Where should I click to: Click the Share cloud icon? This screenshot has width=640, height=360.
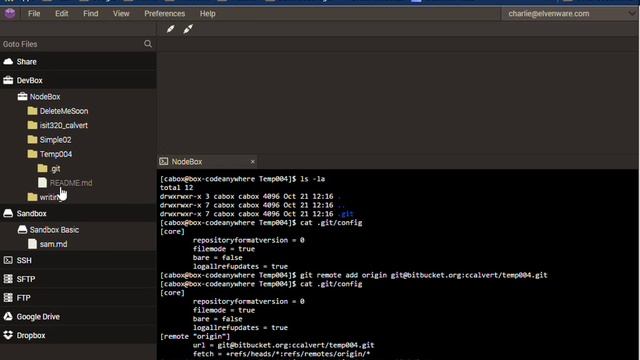click(x=8, y=62)
